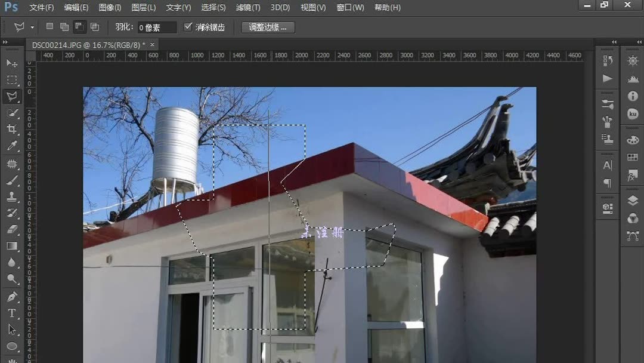The height and width of the screenshot is (363, 644).
Task: Open the History panel
Action: 608,60
